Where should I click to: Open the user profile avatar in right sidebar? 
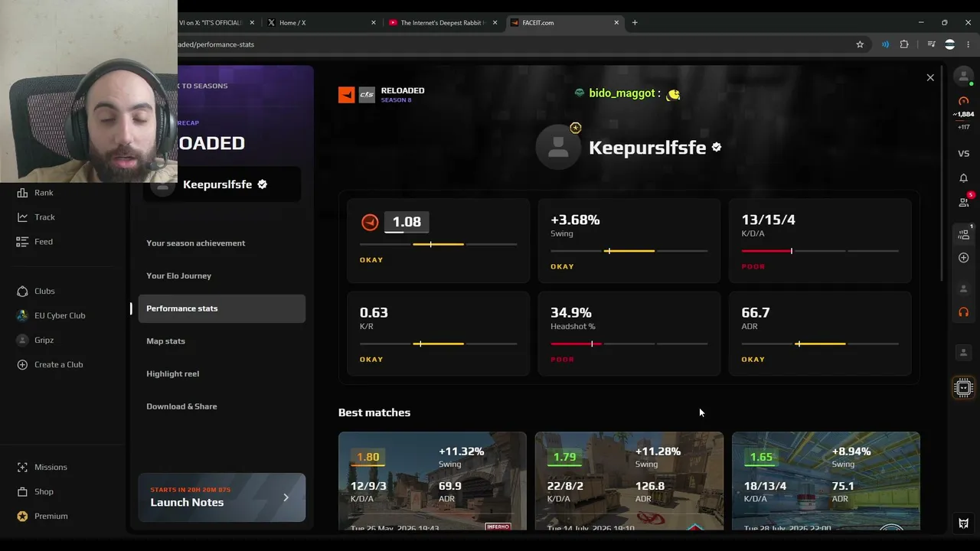tap(964, 76)
